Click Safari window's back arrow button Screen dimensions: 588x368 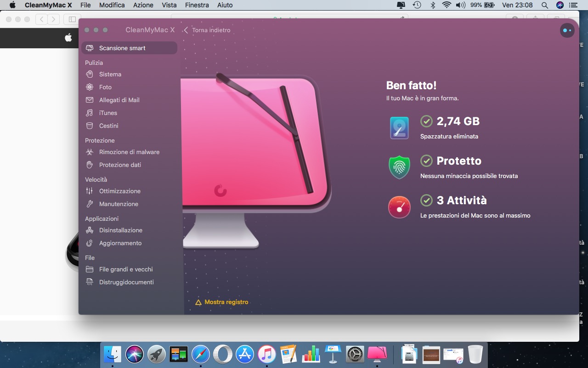point(42,19)
